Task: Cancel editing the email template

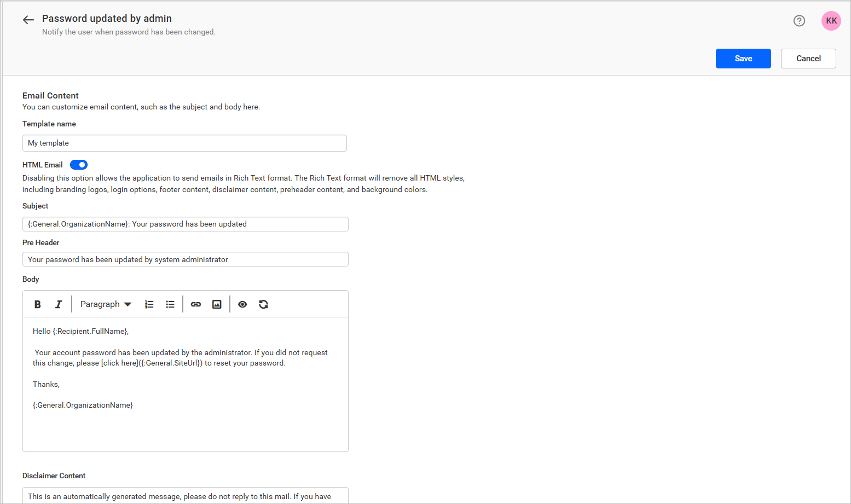Action: click(x=808, y=58)
